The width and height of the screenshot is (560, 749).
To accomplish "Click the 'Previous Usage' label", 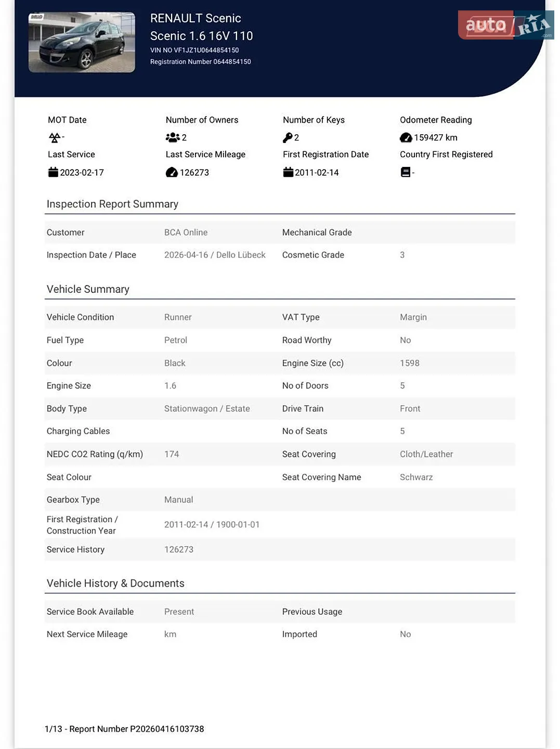I will [x=312, y=612].
